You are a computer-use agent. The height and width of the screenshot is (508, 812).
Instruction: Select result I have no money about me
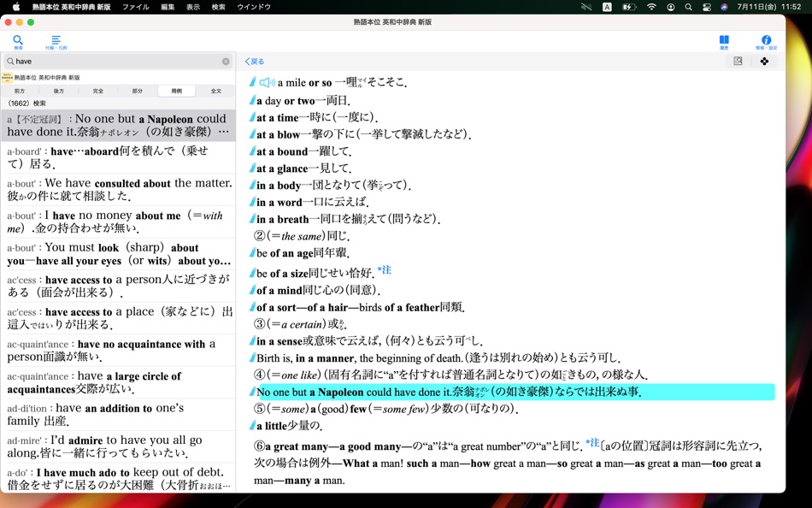tap(118, 222)
